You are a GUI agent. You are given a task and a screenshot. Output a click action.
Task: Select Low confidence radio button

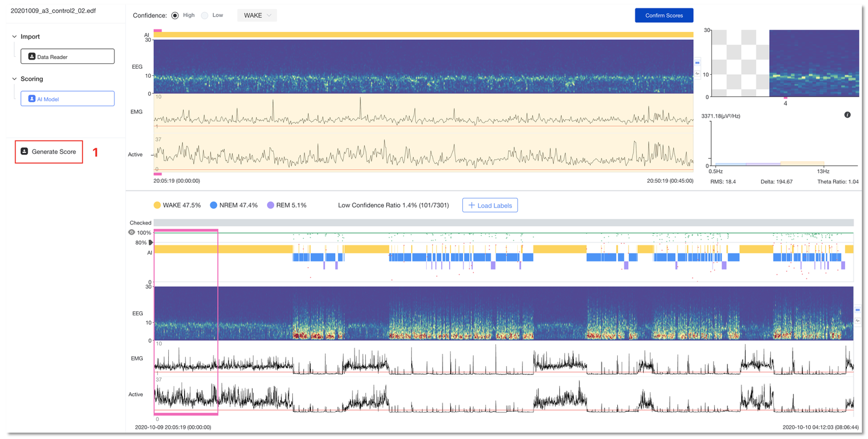[x=205, y=16]
